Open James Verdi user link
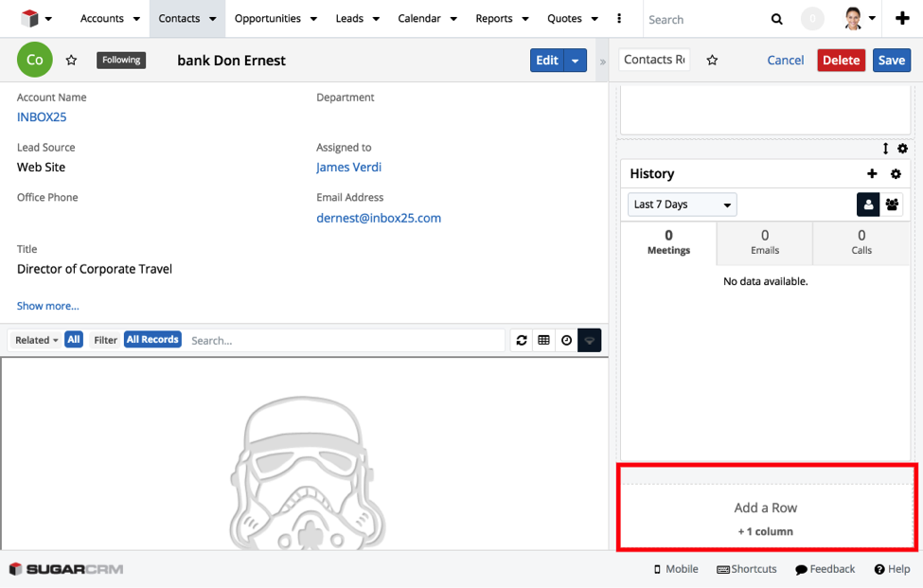The height and width of the screenshot is (588, 923). coord(349,168)
